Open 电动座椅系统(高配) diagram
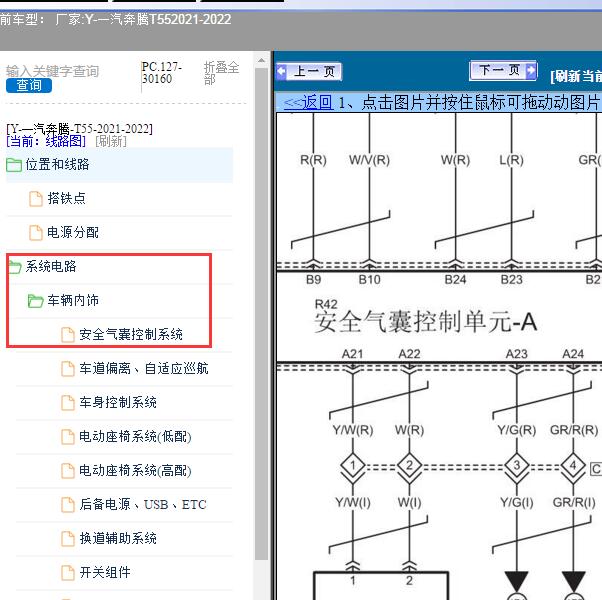This screenshot has height=600, width=602. coord(135,470)
